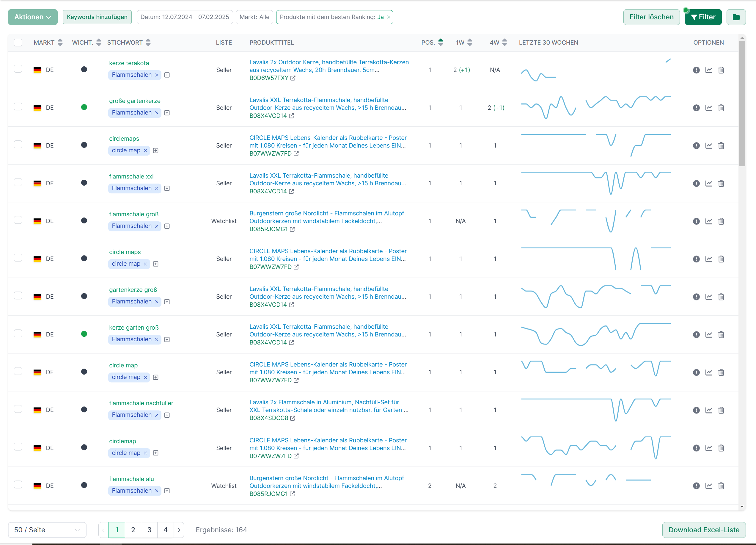Screen dimensions: 756x545
Task: Jump to results page 4
Action: (x=165, y=530)
